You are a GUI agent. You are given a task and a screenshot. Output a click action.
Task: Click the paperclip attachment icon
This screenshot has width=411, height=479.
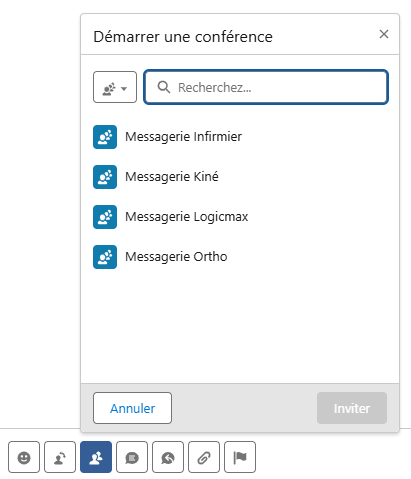(204, 457)
